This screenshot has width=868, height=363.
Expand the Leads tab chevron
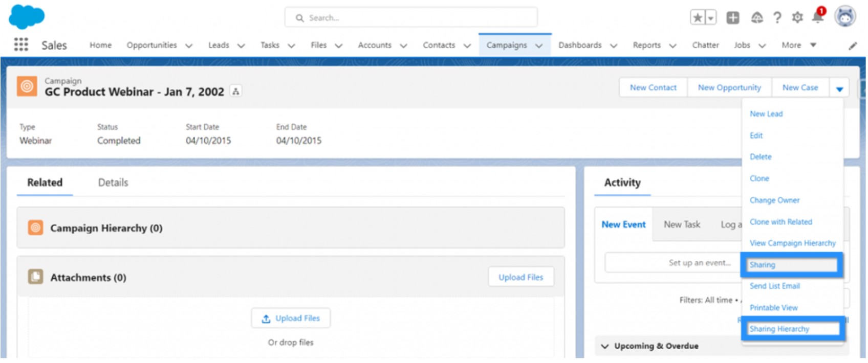click(241, 46)
